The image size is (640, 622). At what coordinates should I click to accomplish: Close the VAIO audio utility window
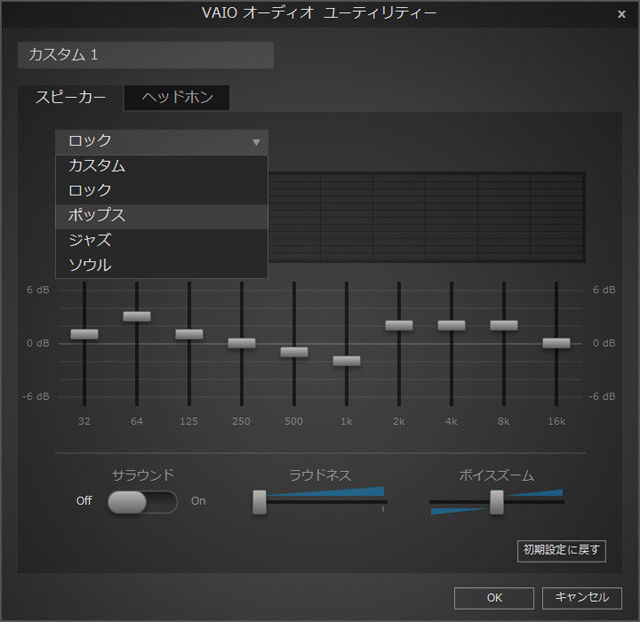click(x=621, y=15)
